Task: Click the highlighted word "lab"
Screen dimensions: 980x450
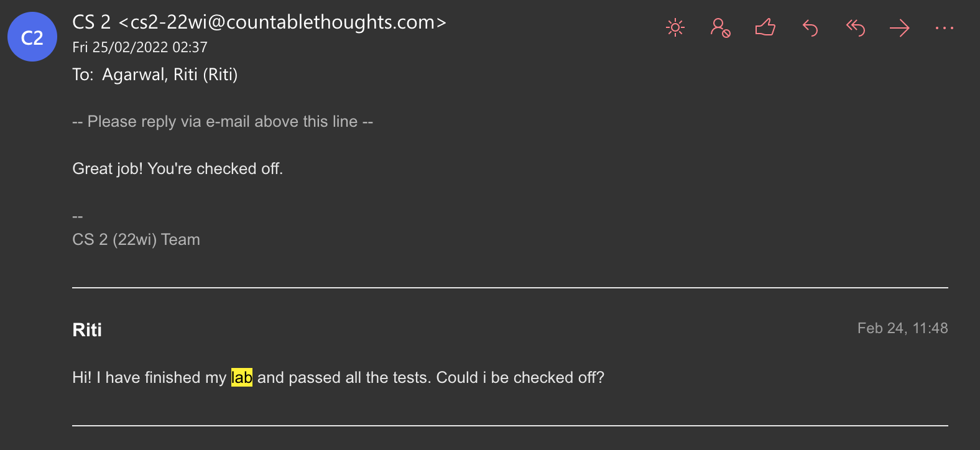Action: (242, 377)
